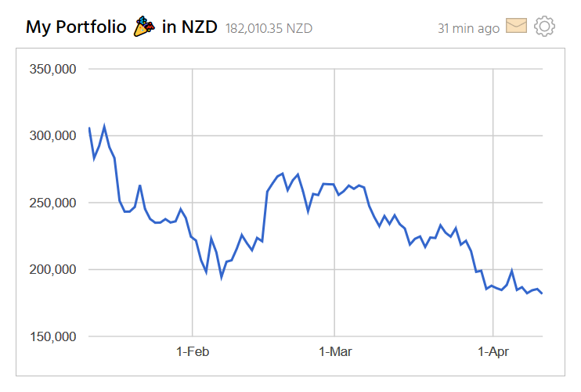Click the highest peak of the chart line
Screen dimensions: 581x392
coord(104,126)
